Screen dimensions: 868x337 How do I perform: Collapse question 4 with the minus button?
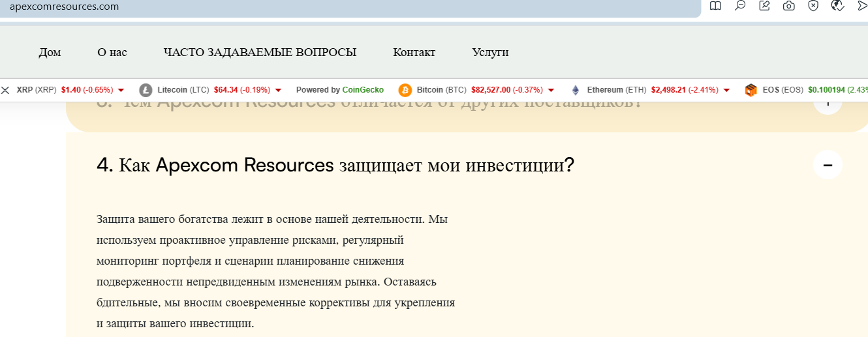click(828, 166)
